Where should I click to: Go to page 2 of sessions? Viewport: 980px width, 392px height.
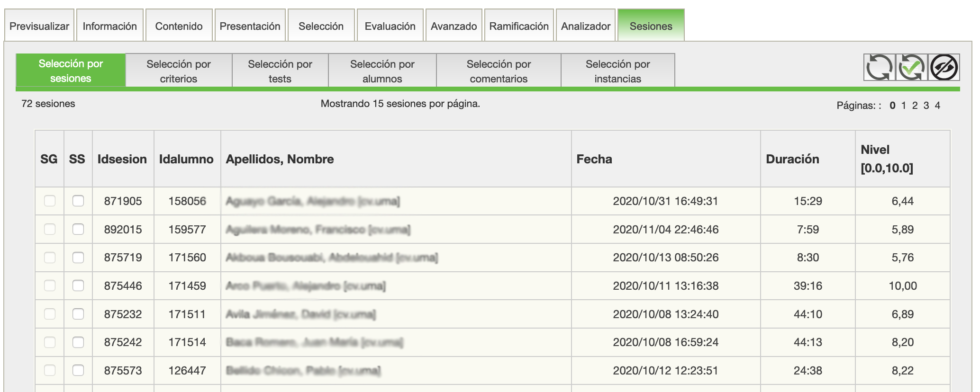point(915,106)
